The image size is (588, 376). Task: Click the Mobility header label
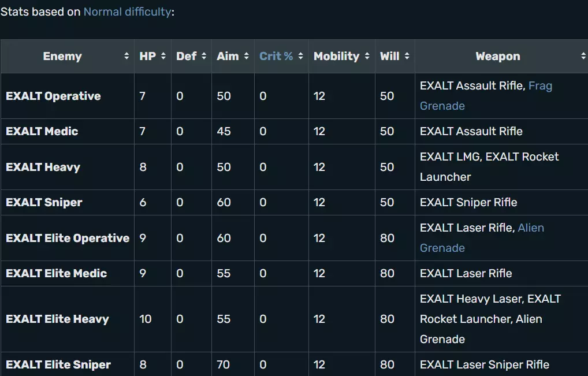(x=336, y=57)
